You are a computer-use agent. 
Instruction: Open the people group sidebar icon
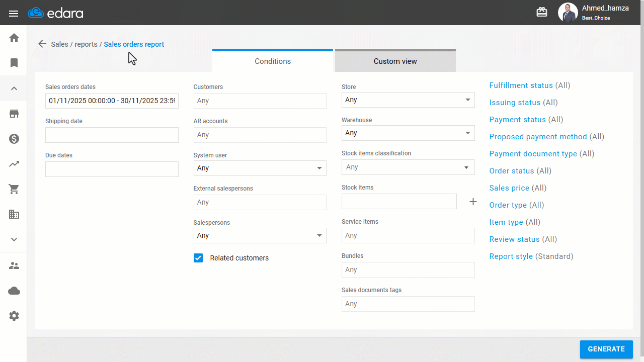click(14, 265)
